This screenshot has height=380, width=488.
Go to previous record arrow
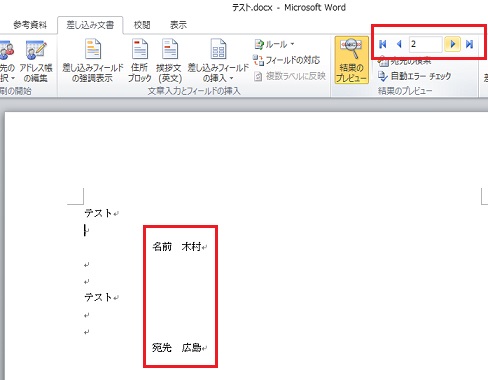click(399, 44)
